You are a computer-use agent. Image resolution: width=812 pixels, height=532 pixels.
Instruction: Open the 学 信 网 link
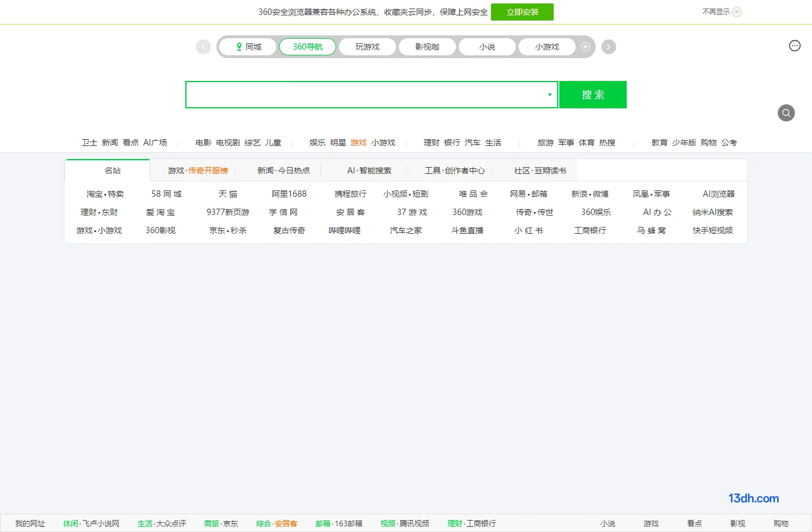click(283, 212)
